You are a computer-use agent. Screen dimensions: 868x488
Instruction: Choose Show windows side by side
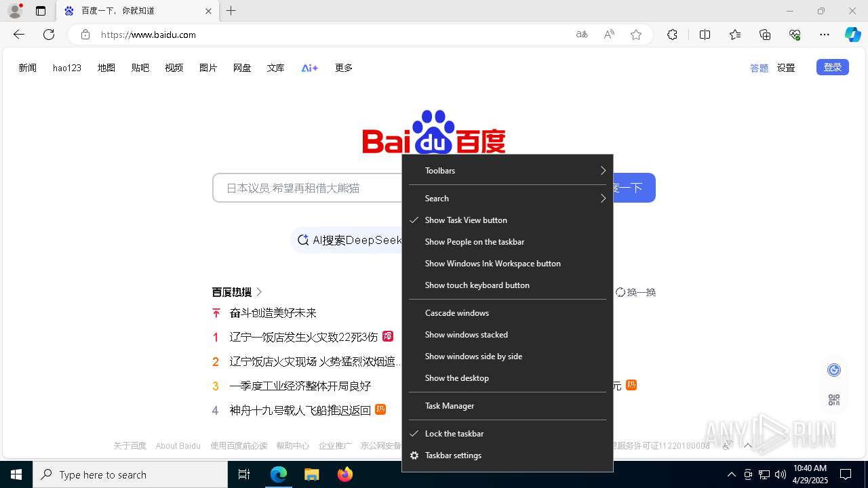pos(507,357)
